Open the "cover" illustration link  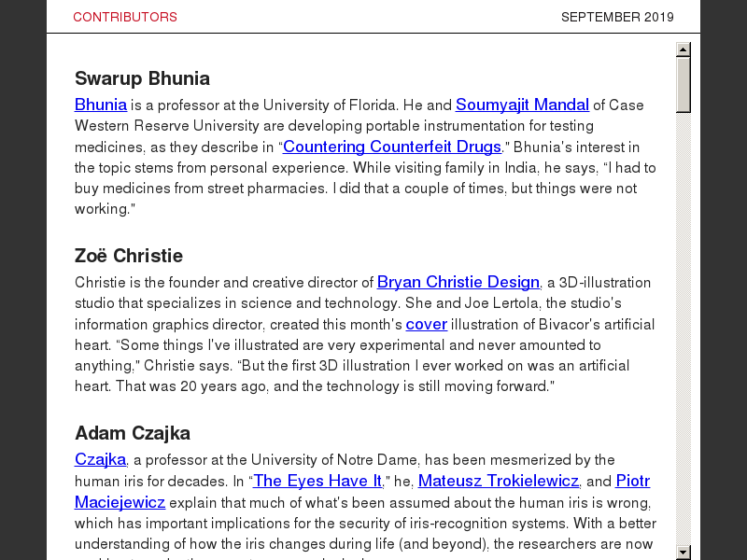click(x=427, y=324)
